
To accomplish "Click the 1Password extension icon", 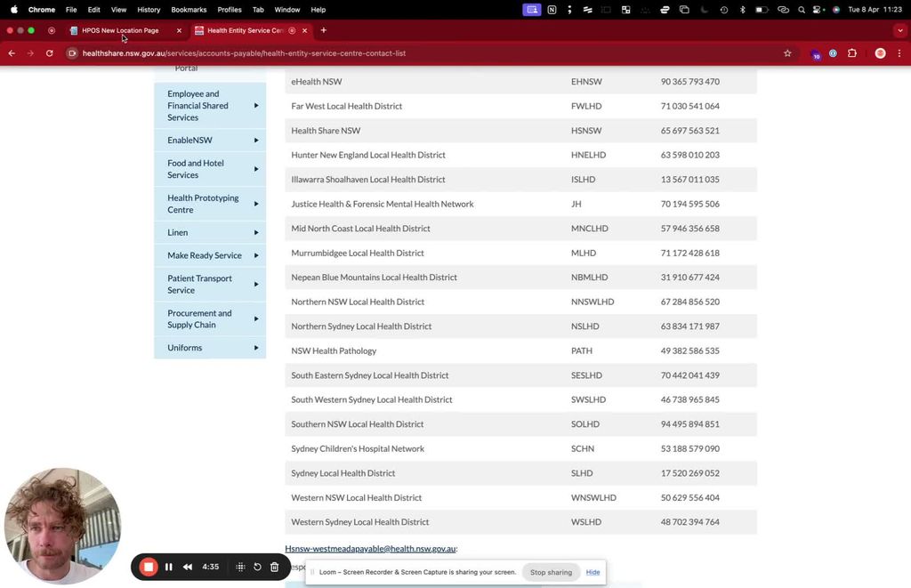I will pyautogui.click(x=833, y=53).
